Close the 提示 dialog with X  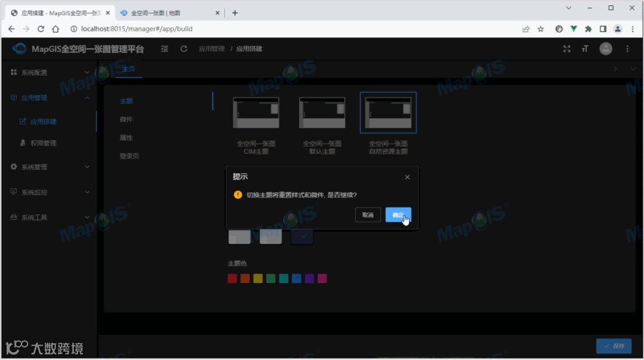(x=407, y=177)
